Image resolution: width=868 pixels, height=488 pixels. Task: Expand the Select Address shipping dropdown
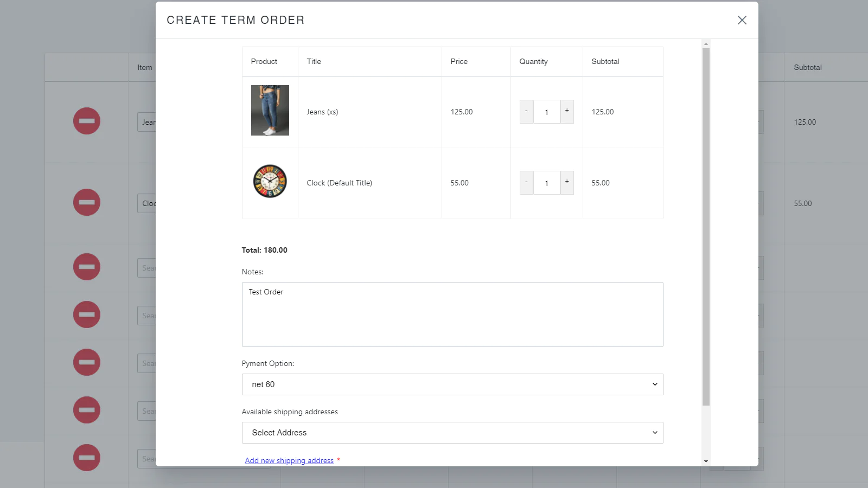pyautogui.click(x=452, y=433)
